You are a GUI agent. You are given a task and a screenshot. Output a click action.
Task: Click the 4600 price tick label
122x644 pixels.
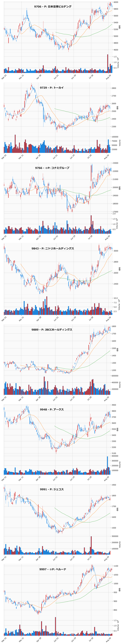[x=116, y=50]
